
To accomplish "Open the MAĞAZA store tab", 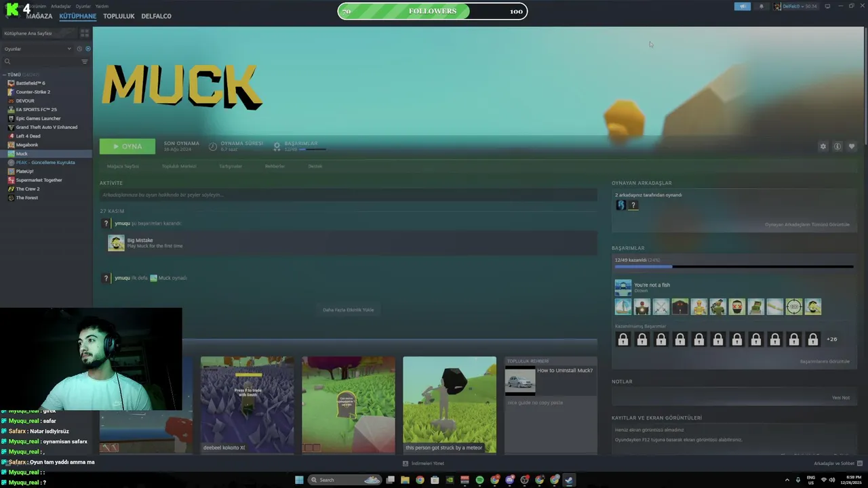I will coord(39,16).
